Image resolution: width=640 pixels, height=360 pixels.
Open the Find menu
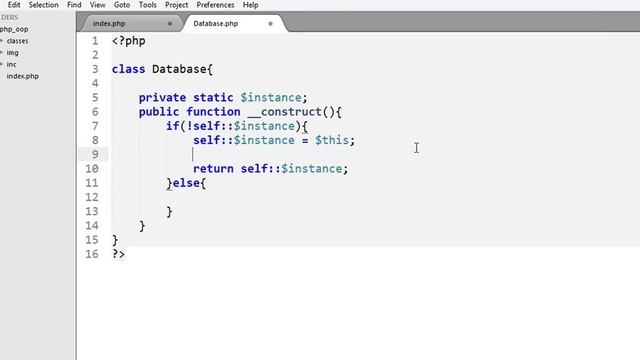(74, 5)
